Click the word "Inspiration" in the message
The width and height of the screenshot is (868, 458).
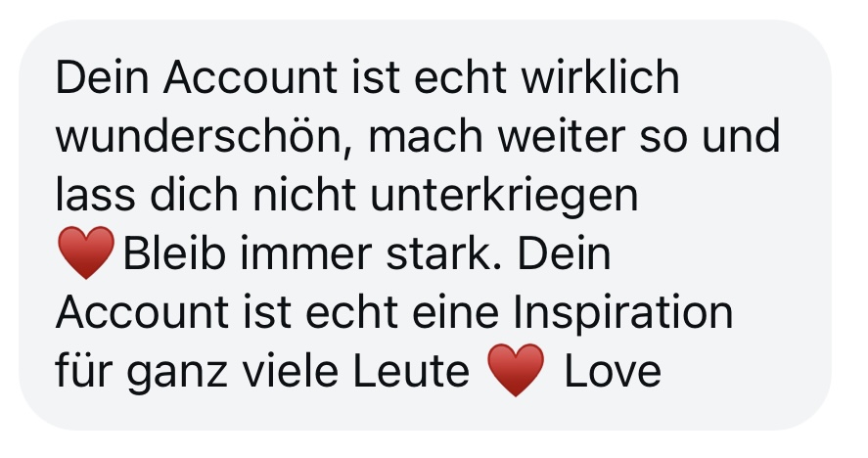(622, 314)
